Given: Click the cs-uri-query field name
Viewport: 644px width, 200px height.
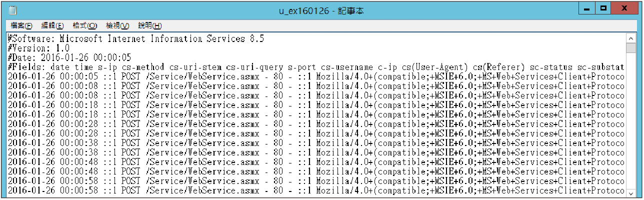Looking at the screenshot, I should tap(255, 67).
